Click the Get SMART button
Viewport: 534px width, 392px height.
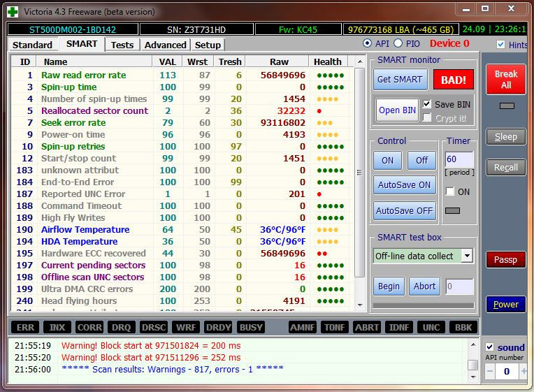[400, 80]
